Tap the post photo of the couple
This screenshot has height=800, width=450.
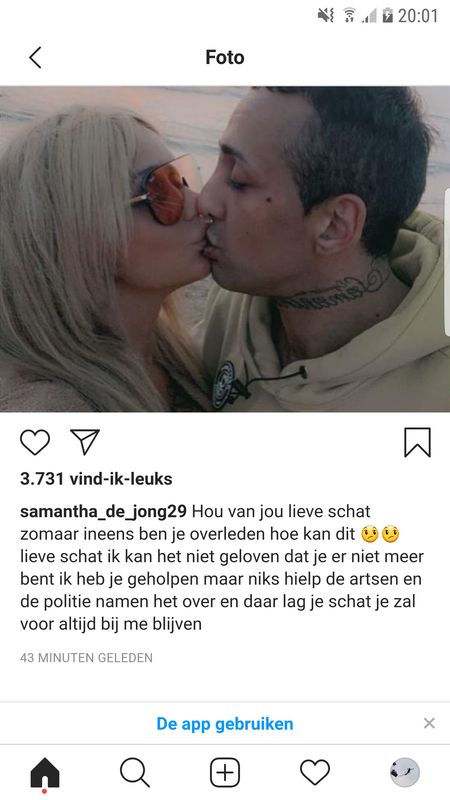(225, 249)
